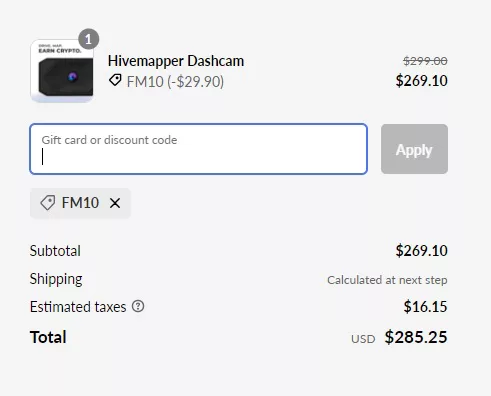This screenshot has width=491, height=396.
Task: Click the subtotal amount $269.10
Action: [x=421, y=251]
